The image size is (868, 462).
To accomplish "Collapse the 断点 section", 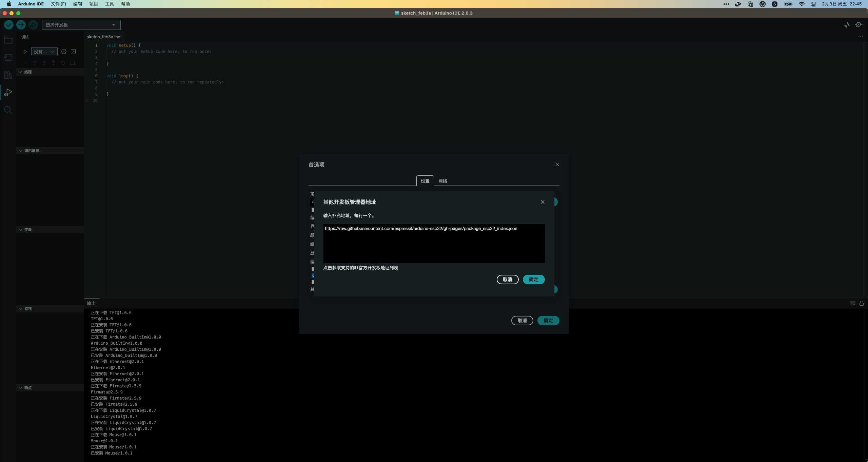I will [50, 388].
